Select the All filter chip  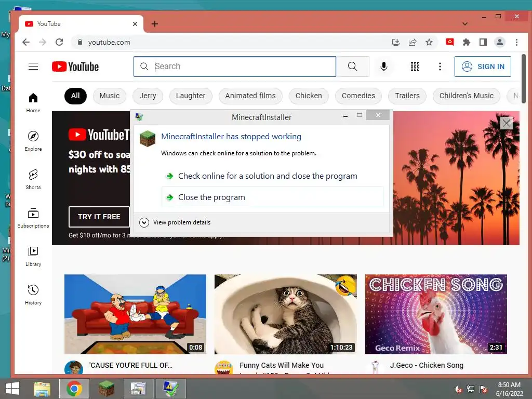pyautogui.click(x=75, y=96)
